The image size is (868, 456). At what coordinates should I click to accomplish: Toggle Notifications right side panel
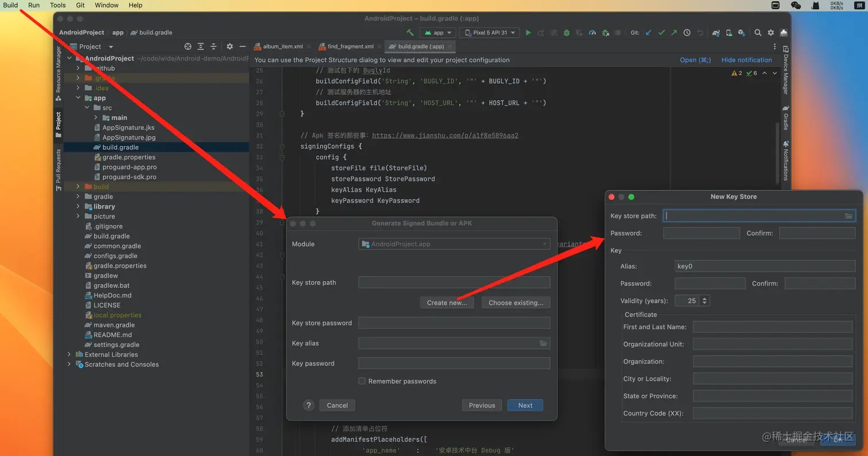point(785,160)
